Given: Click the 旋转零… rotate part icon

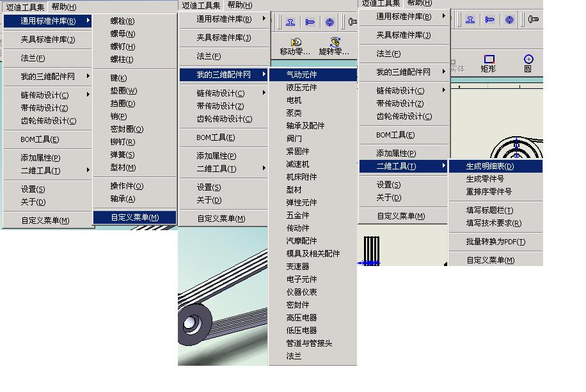Looking at the screenshot, I should (x=334, y=46).
